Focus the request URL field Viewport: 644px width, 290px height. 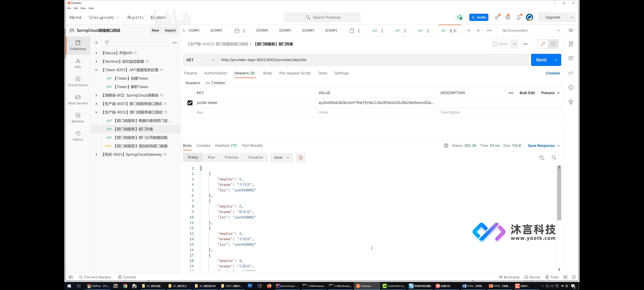tap(373, 60)
